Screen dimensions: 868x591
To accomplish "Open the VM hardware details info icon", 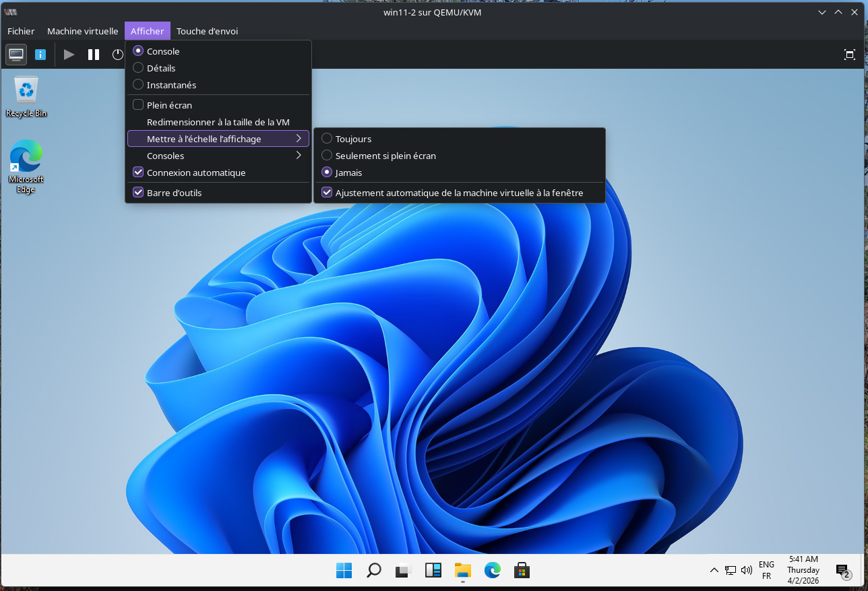I will coord(40,55).
